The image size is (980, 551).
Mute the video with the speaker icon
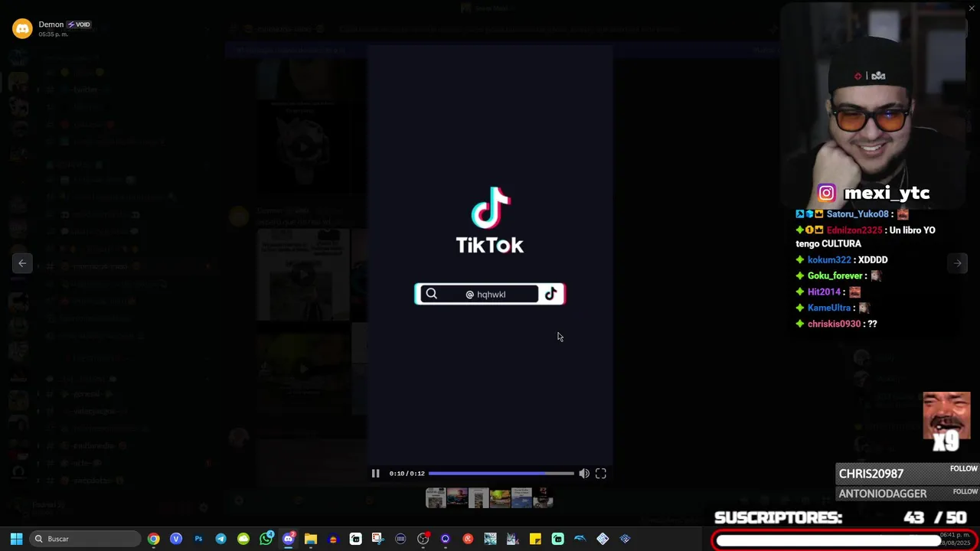point(584,474)
